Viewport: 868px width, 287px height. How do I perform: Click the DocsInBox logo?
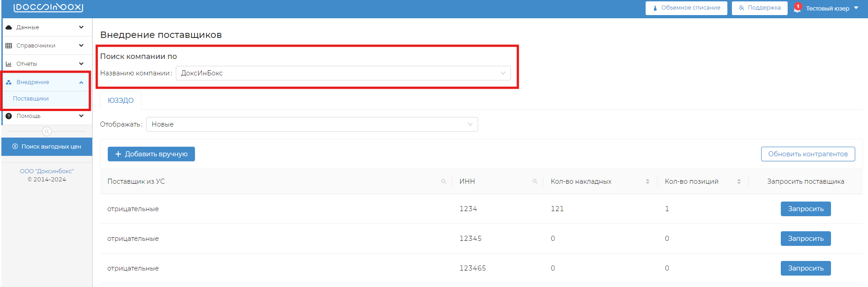[48, 8]
